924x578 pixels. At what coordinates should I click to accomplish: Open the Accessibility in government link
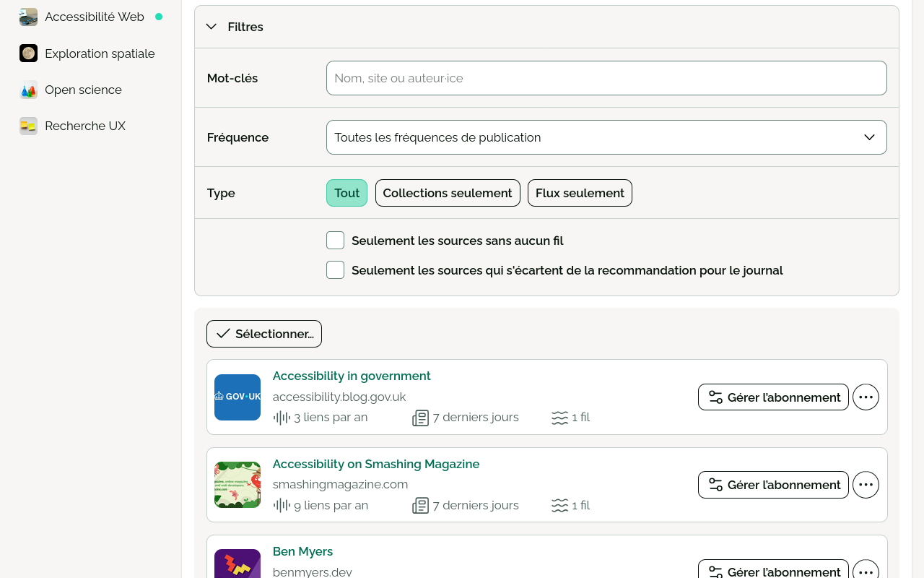pyautogui.click(x=352, y=376)
